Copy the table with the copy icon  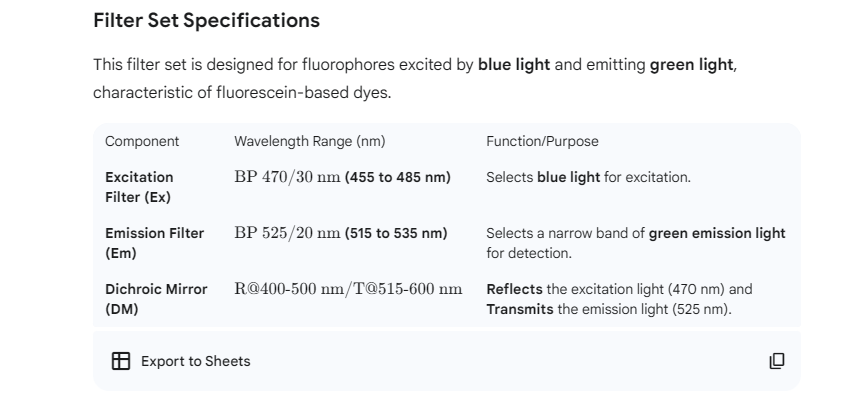click(x=777, y=361)
